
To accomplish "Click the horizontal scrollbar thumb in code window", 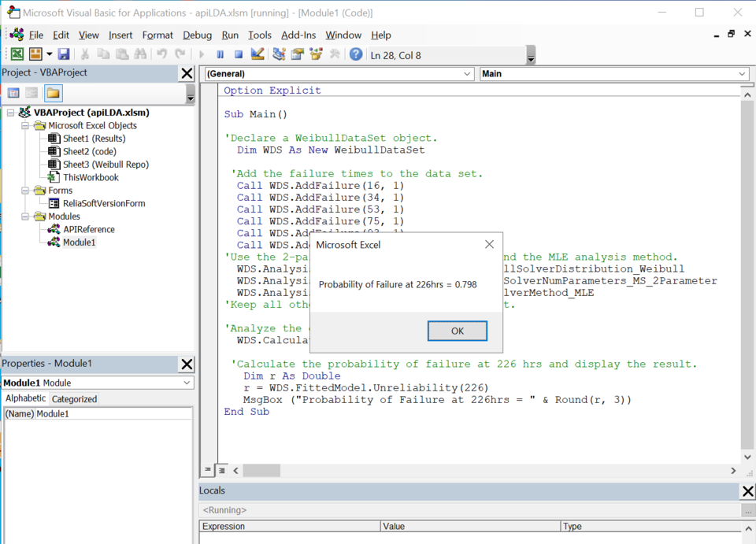I will pyautogui.click(x=261, y=470).
